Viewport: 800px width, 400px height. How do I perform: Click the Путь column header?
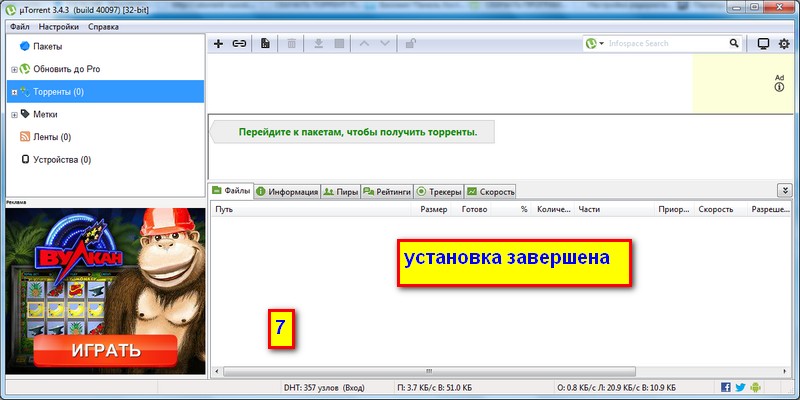click(x=311, y=209)
